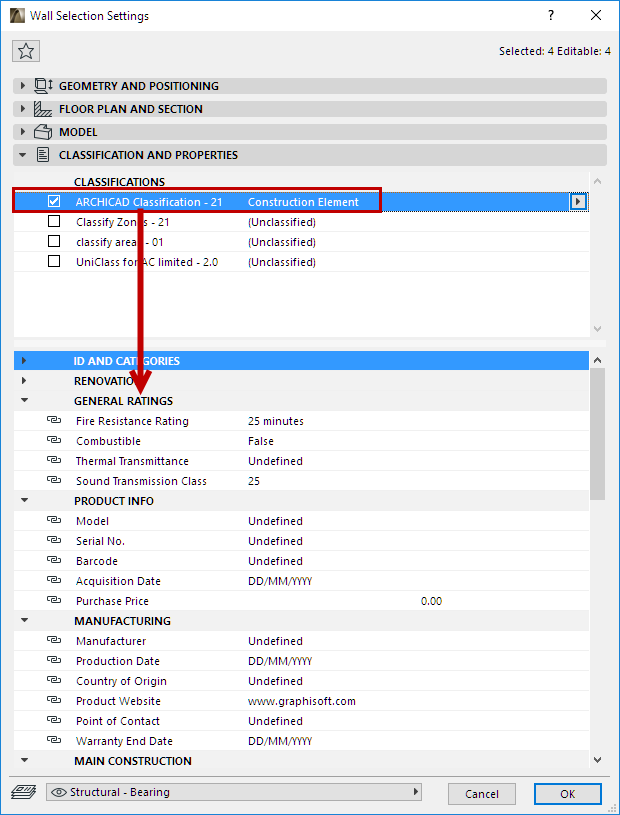Click the Geometry and Positioning panel icon
This screenshot has height=815, width=620.
44,86
